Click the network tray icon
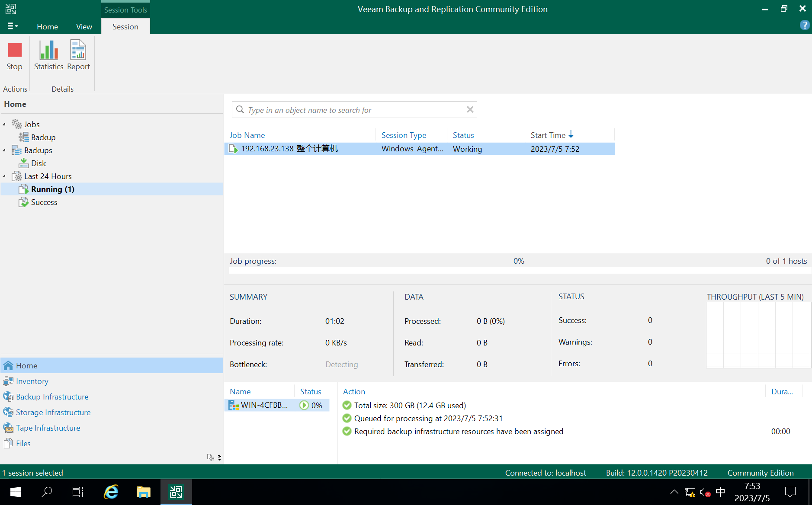Image resolution: width=812 pixels, height=505 pixels. (690, 492)
